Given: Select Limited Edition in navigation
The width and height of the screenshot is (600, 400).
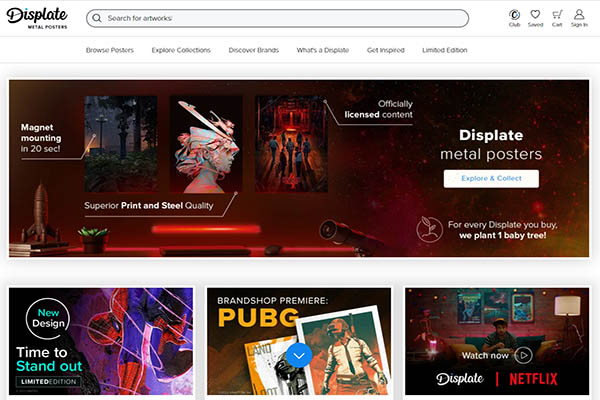Looking at the screenshot, I should [x=444, y=50].
